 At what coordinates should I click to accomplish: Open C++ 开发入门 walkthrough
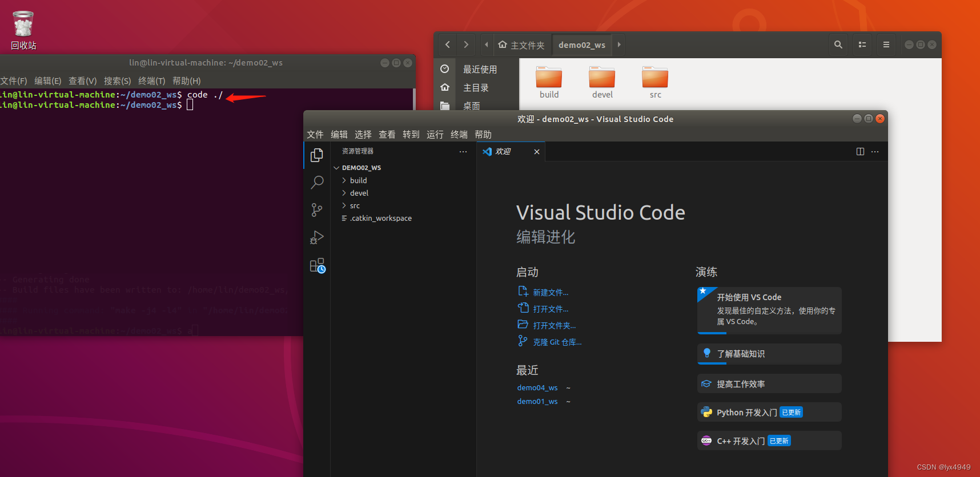pos(769,440)
